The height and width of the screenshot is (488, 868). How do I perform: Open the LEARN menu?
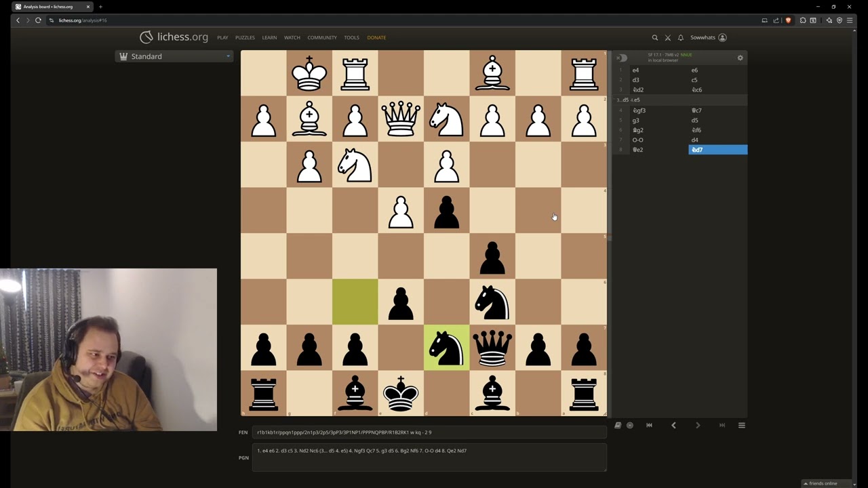pos(269,38)
